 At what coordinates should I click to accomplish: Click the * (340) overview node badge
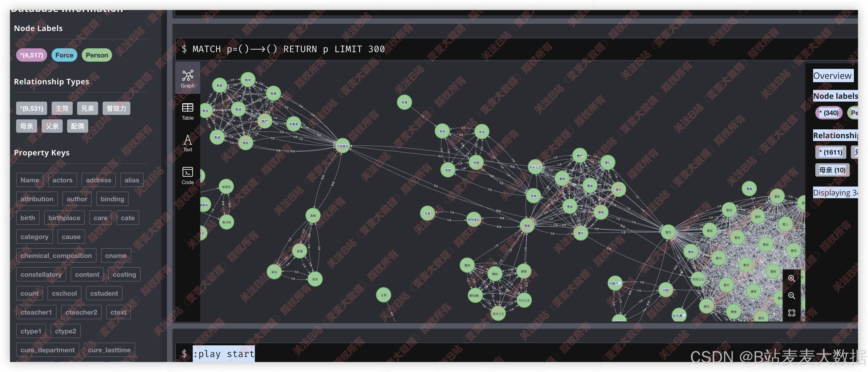click(x=829, y=113)
